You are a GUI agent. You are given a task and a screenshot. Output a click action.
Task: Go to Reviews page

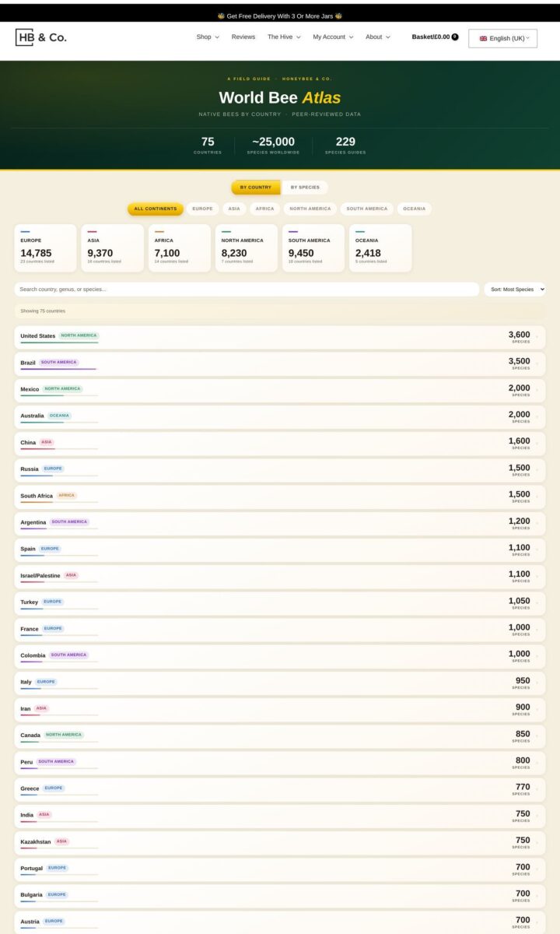[243, 37]
